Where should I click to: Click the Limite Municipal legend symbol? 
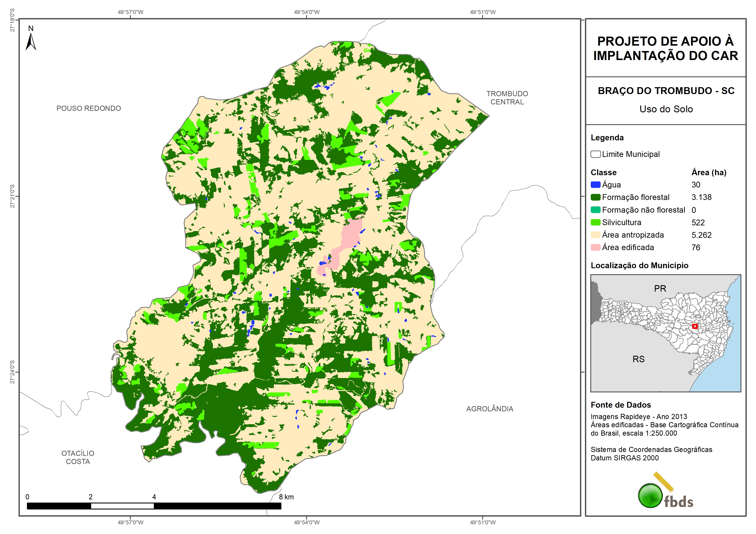click(595, 154)
